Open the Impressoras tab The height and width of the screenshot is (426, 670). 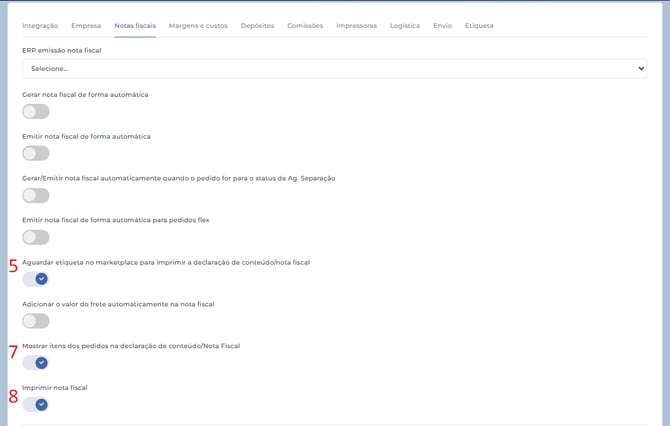pyautogui.click(x=356, y=25)
